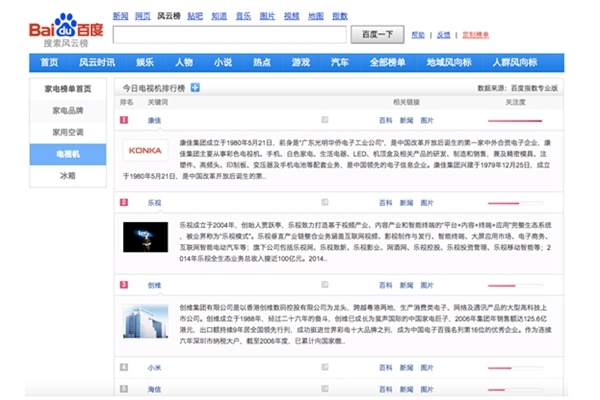Open the 娱乐 navbar item
The image size is (600, 400).
click(x=145, y=62)
